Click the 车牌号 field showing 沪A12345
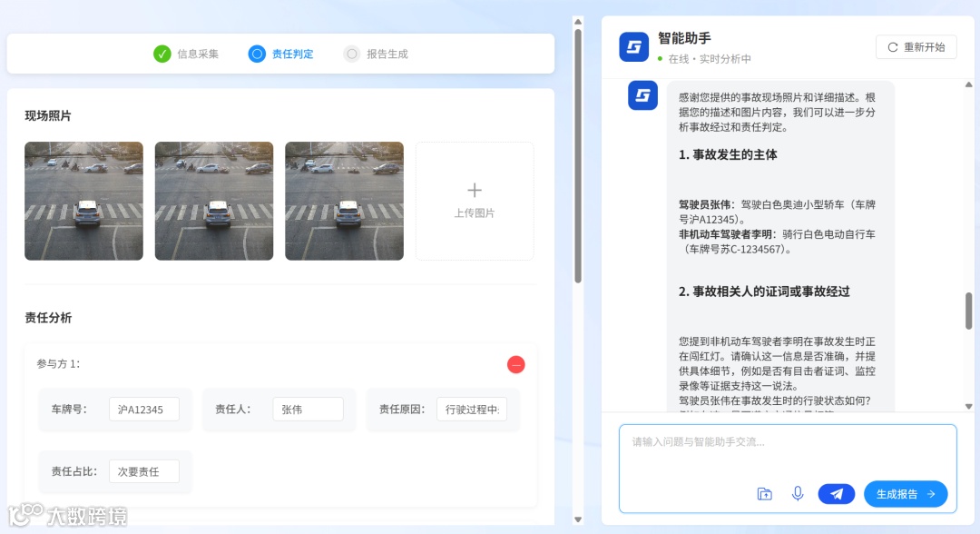This screenshot has height=534, width=980. (x=145, y=410)
